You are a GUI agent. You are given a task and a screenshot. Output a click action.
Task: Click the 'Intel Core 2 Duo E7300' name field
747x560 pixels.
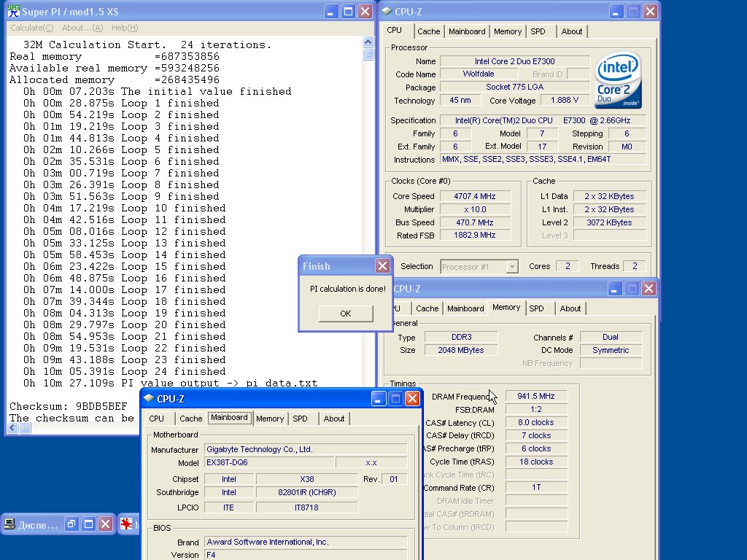[514, 61]
